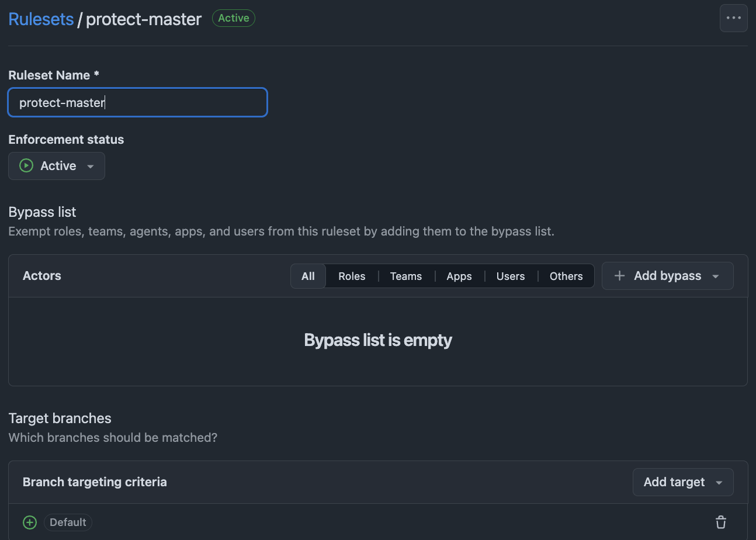Delete the Default branch target with trash icon

point(721,522)
